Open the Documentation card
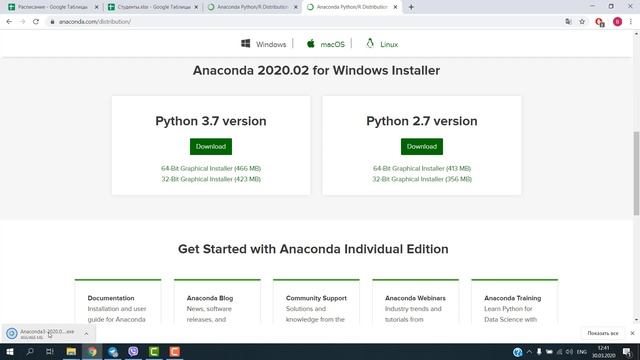The height and width of the screenshot is (360, 640). pos(118,302)
